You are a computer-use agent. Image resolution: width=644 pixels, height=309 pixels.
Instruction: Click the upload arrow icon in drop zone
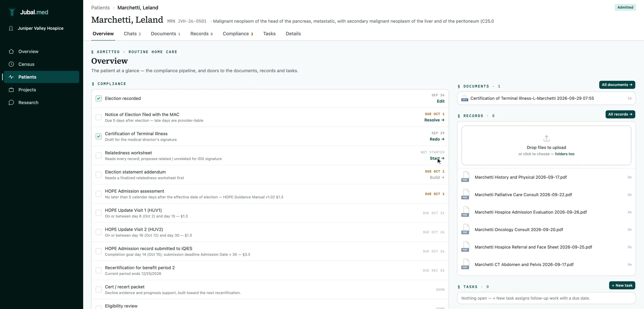point(546,138)
